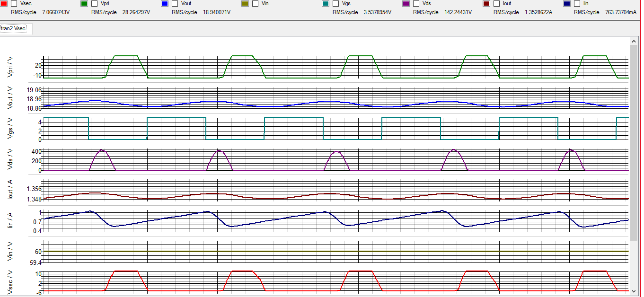Click the Vds / V axis label
Screen dimensions: 644x297
(11, 159)
